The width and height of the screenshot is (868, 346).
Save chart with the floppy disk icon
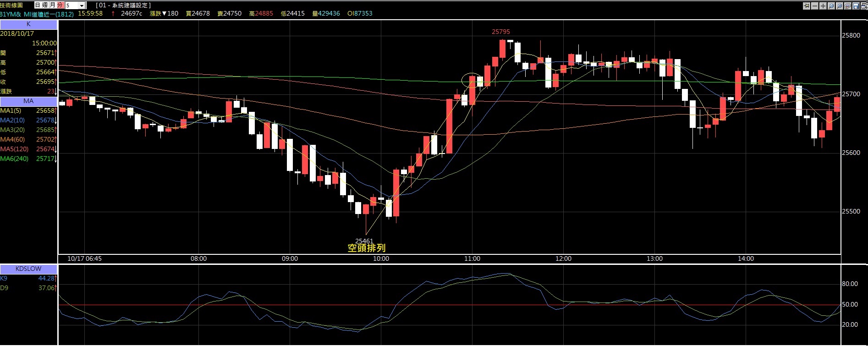click(856, 6)
